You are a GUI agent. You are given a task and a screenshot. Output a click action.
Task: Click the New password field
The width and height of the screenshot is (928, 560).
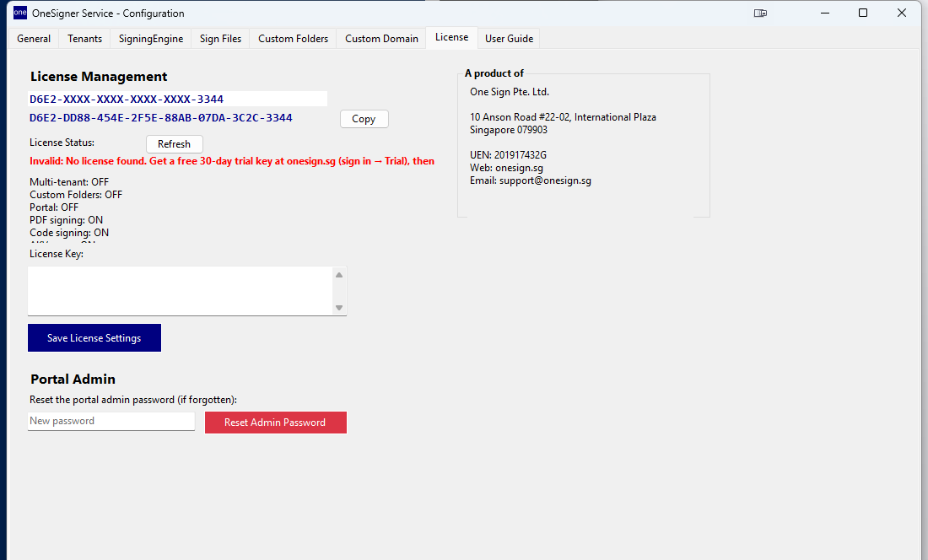(111, 421)
